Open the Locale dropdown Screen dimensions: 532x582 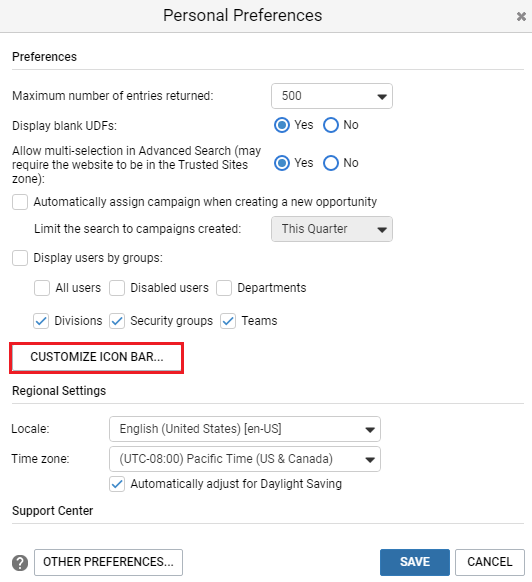click(x=245, y=429)
